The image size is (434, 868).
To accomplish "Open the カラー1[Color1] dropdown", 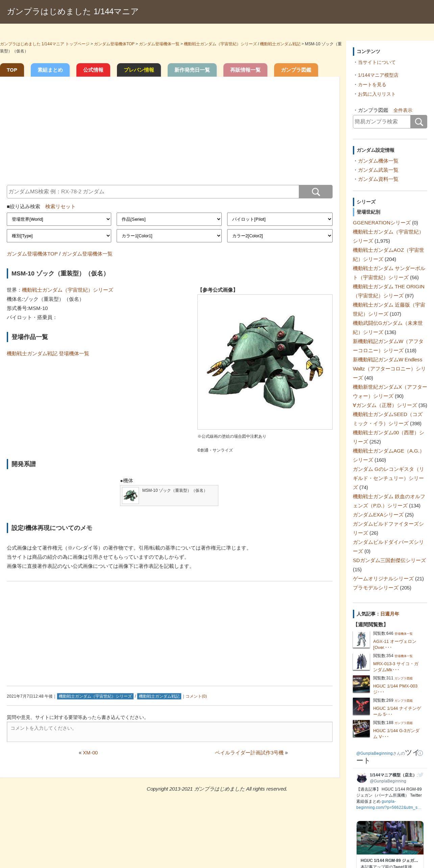I will pos(169,236).
